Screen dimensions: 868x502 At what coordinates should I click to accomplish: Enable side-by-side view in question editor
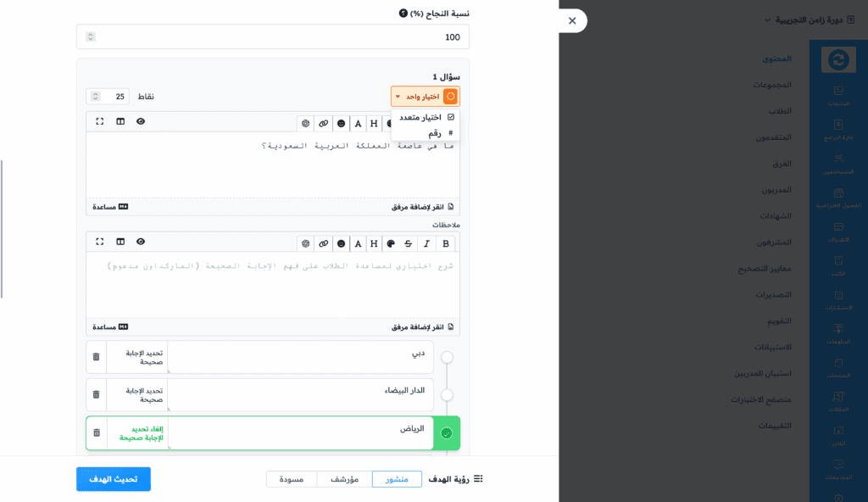click(120, 121)
